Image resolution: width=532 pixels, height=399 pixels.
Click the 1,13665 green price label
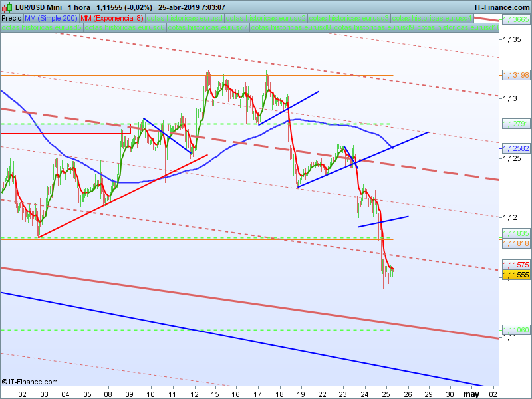point(516,19)
